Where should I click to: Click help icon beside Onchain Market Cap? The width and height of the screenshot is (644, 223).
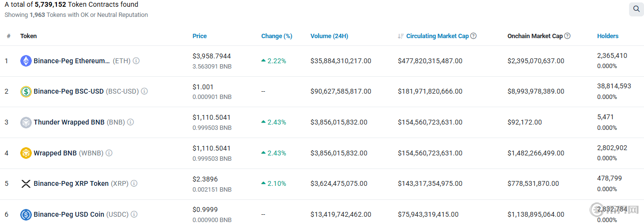567,36
